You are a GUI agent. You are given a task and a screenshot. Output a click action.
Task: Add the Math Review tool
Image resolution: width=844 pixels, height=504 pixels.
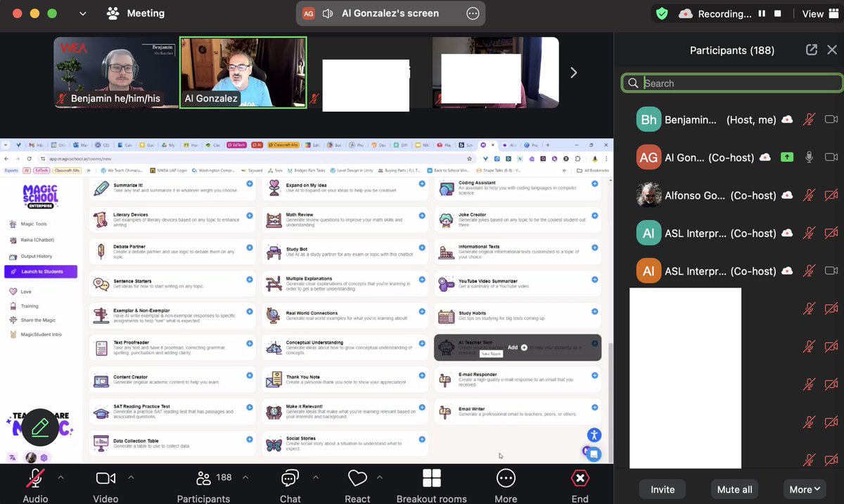point(422,215)
